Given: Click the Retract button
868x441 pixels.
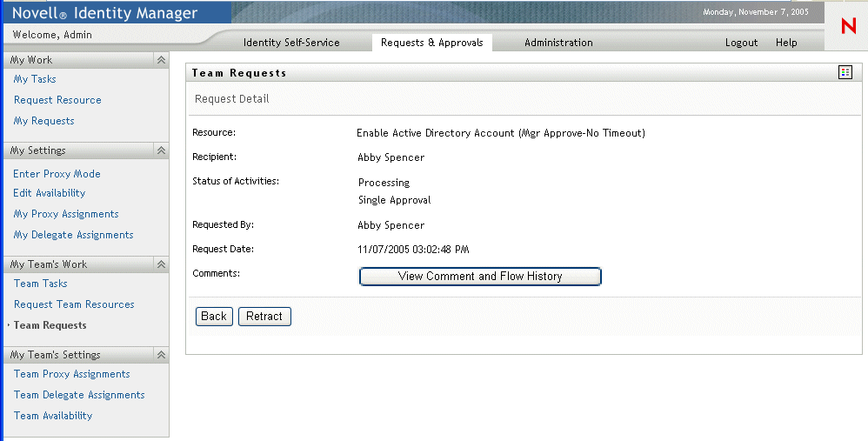Looking at the screenshot, I should (264, 316).
